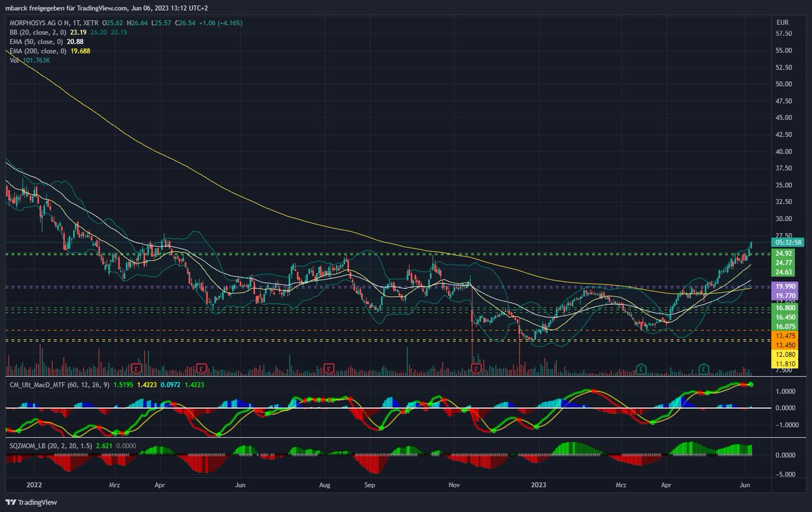Viewport: 812px width, 512px height.
Task: Click the green 16.800 price level label
Action: pos(786,307)
